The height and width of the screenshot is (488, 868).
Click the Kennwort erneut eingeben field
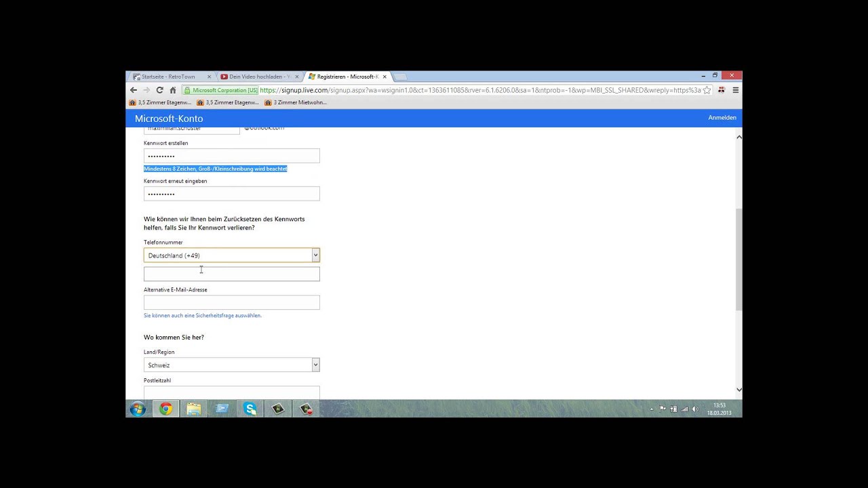point(232,194)
